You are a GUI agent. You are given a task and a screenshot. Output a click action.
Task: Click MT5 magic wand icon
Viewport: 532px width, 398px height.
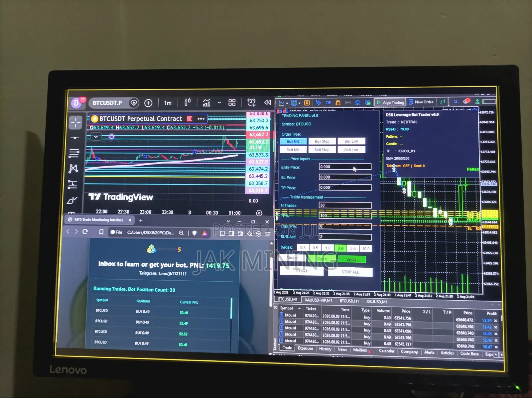pyautogui.click(x=319, y=103)
